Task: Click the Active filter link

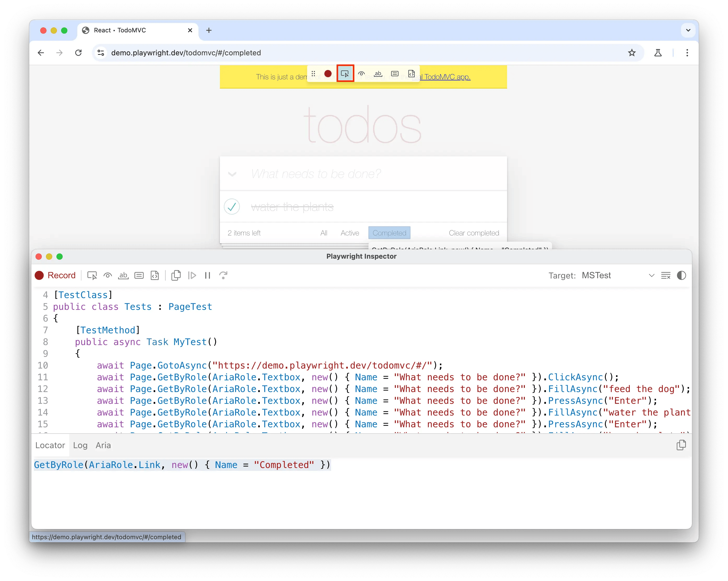Action: (349, 233)
